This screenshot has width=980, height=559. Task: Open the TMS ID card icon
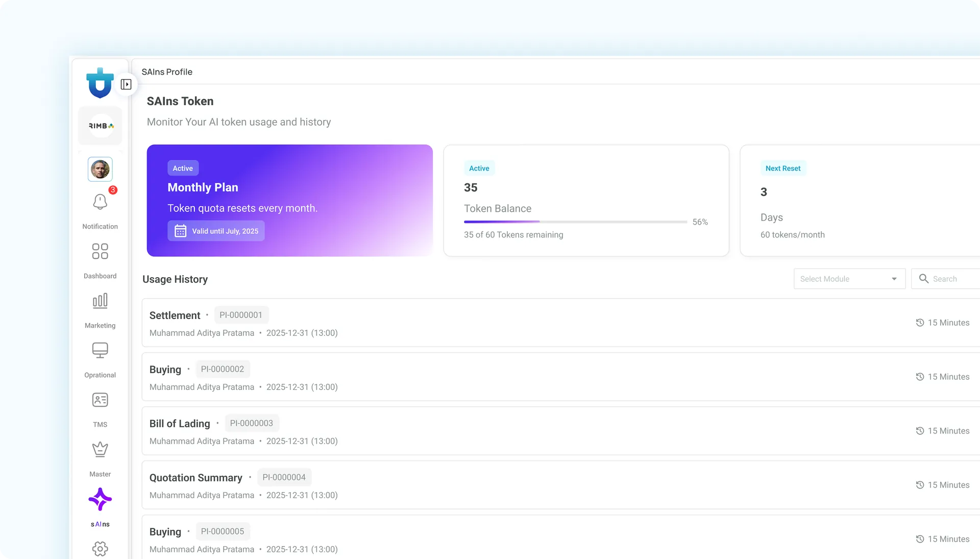(x=100, y=400)
